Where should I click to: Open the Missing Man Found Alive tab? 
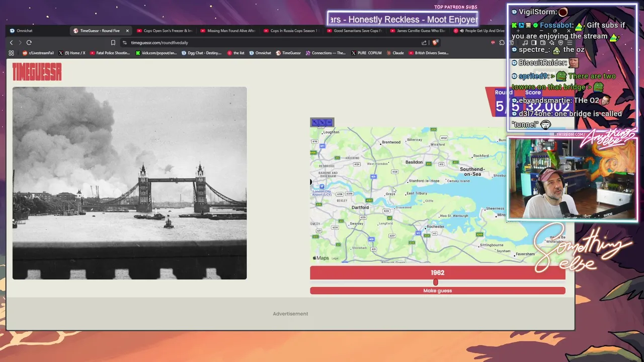[228, 31]
